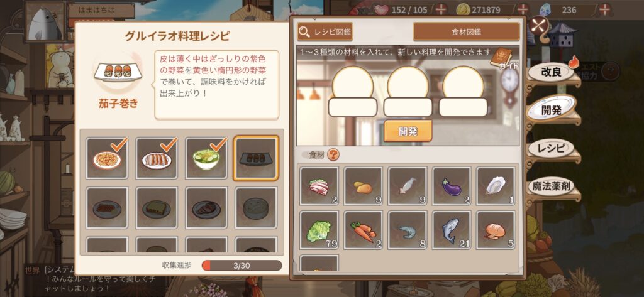The image size is (644, 297).
Task: Click the orange 開発 develop button
Action: (408, 131)
